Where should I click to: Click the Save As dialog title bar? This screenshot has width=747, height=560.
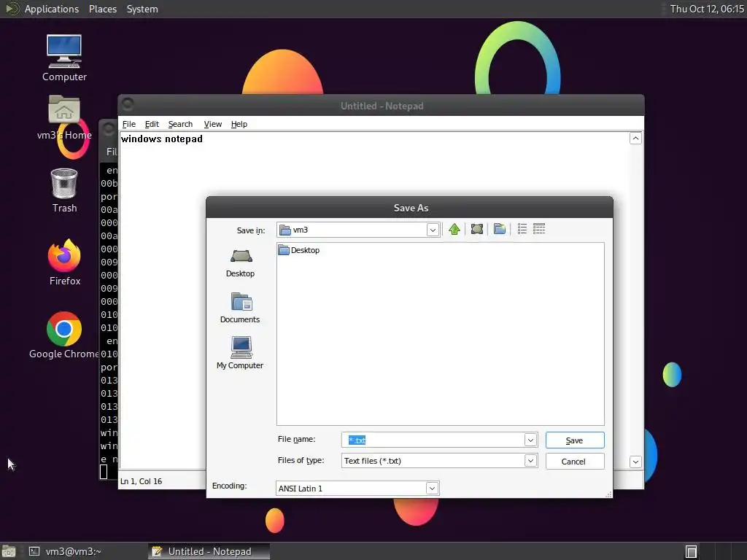click(x=410, y=208)
